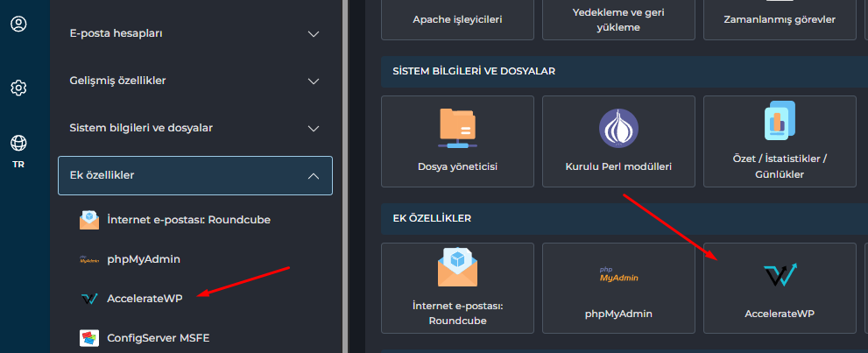Expand Sistem bilgileri ve dosyalar chevron

tap(314, 129)
